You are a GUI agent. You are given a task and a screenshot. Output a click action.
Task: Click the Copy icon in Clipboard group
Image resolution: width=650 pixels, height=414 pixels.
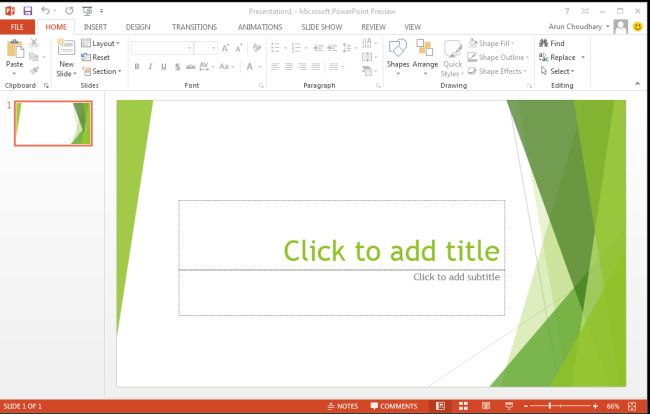[34, 57]
